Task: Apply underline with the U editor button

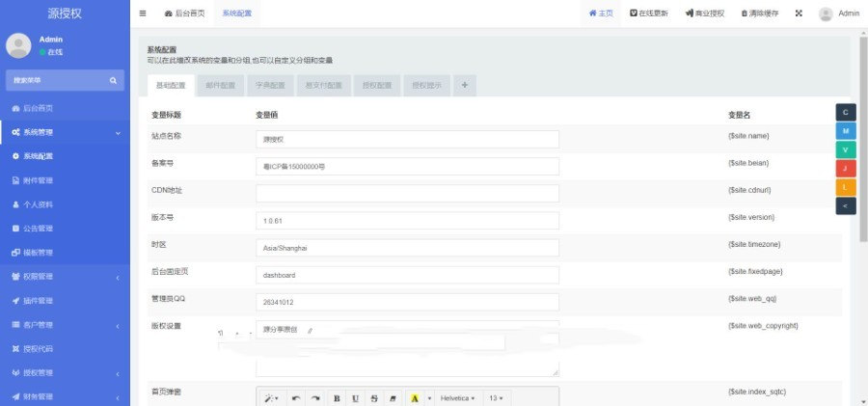Action: 356,397
